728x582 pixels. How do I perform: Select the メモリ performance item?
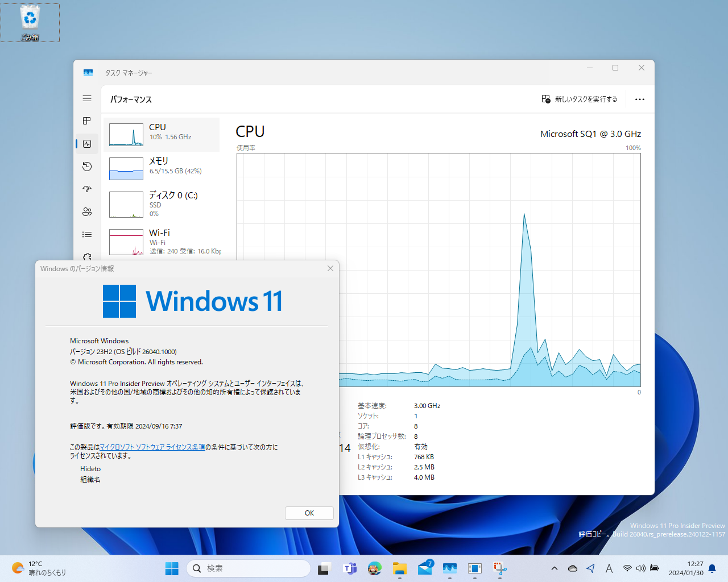(x=162, y=169)
